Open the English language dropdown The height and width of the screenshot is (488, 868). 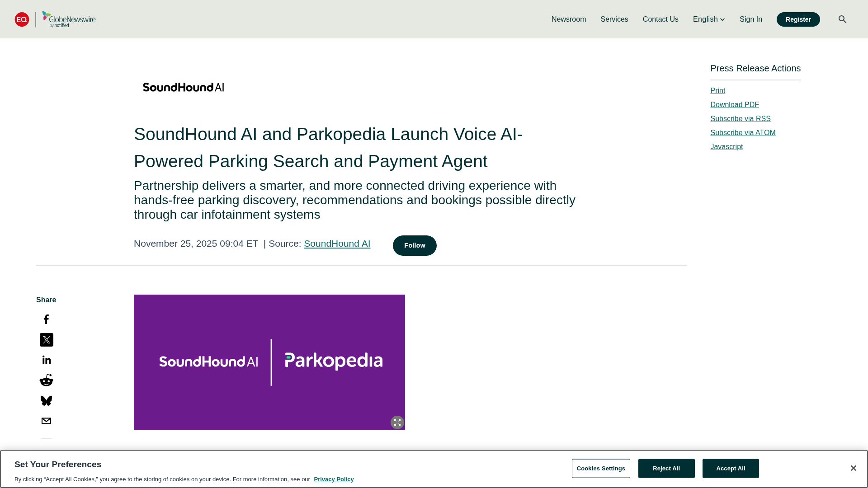click(x=708, y=19)
